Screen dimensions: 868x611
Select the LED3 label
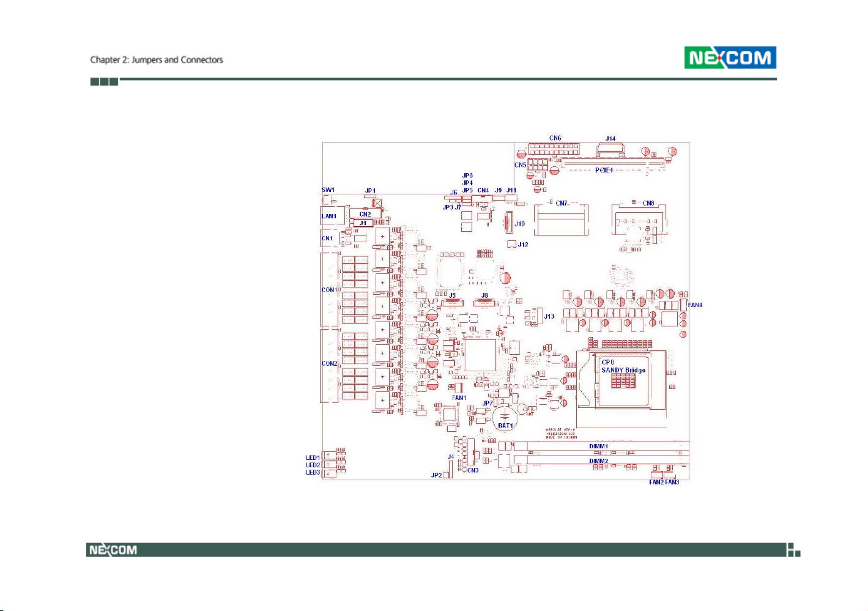coord(313,472)
